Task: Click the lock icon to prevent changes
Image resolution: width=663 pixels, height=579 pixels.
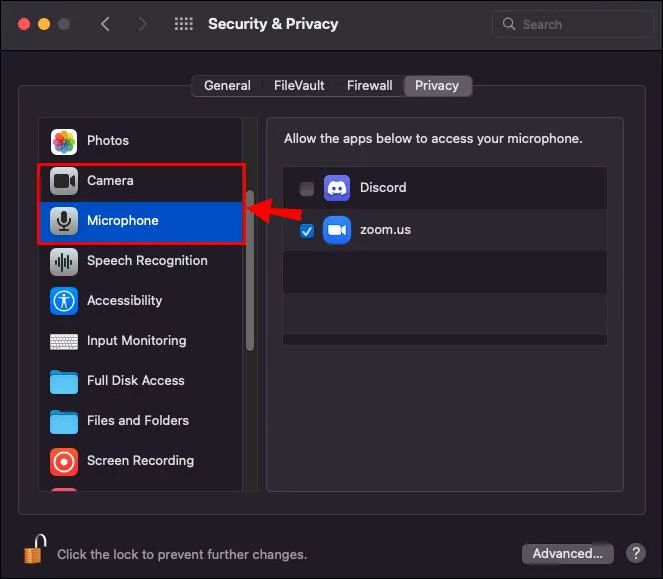Action: pyautogui.click(x=36, y=550)
